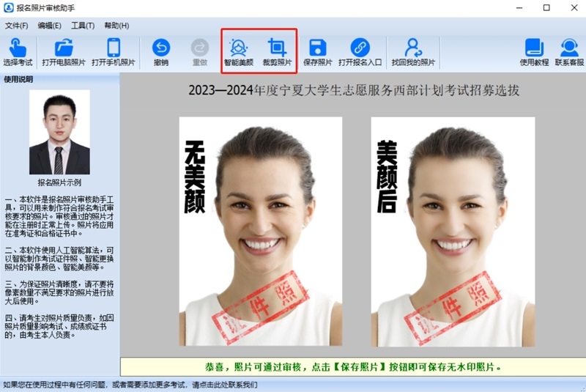This screenshot has width=586, height=392.
Task: Click the status bar contact-us link
Action: 130,385
